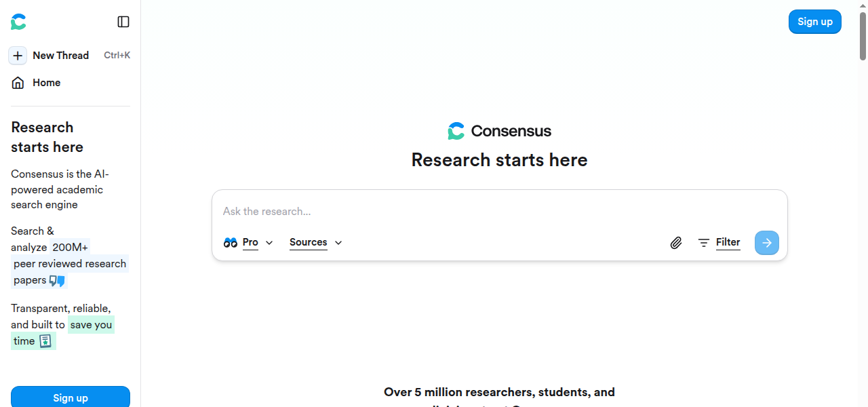
Task: Click the paper emoji after research papers
Action: 56,280
